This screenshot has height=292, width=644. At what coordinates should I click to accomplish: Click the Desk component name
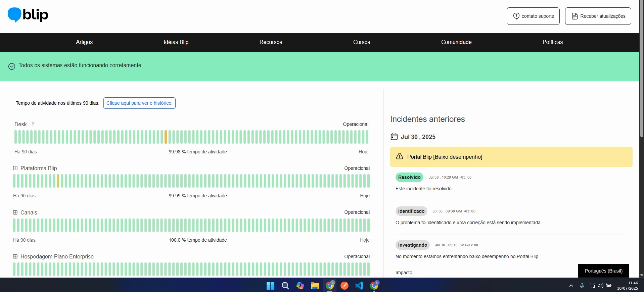(x=20, y=124)
